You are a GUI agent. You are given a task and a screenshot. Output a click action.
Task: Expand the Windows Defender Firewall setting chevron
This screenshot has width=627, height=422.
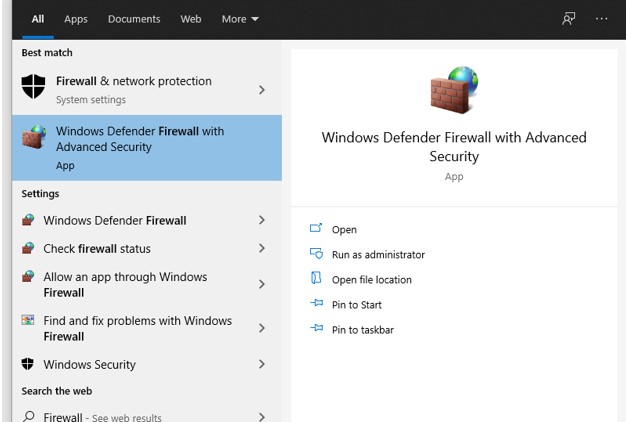(x=262, y=220)
